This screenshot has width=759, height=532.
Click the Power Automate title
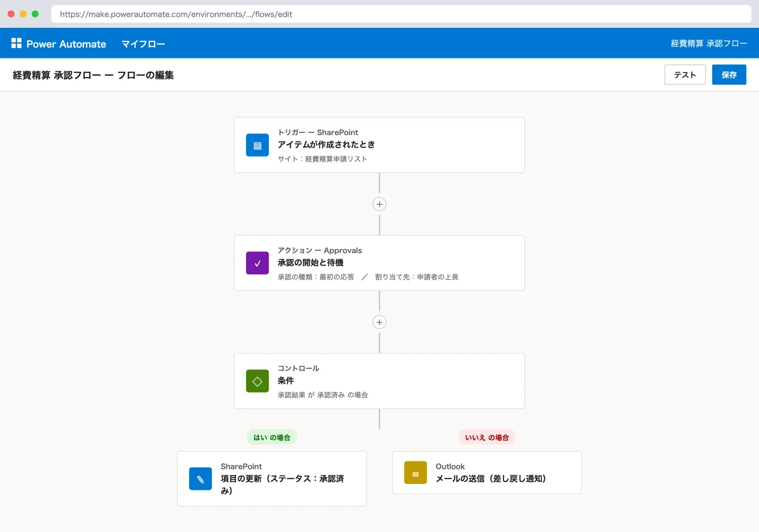pyautogui.click(x=66, y=44)
